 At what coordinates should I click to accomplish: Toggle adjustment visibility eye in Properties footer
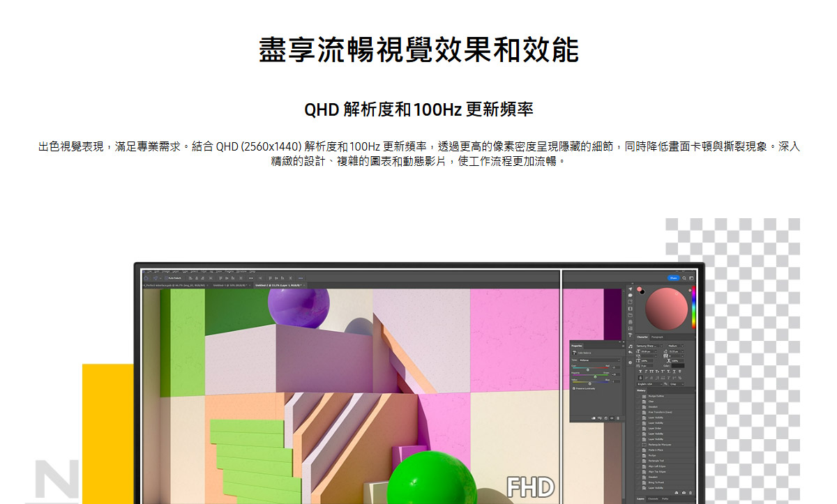612,418
